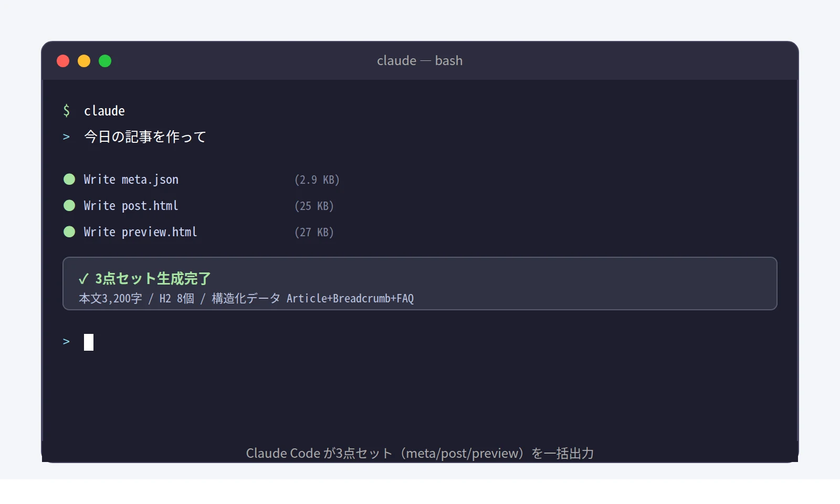Click the green status dot beside 'Write preview.html'
The height and width of the screenshot is (504, 840).
[69, 232]
